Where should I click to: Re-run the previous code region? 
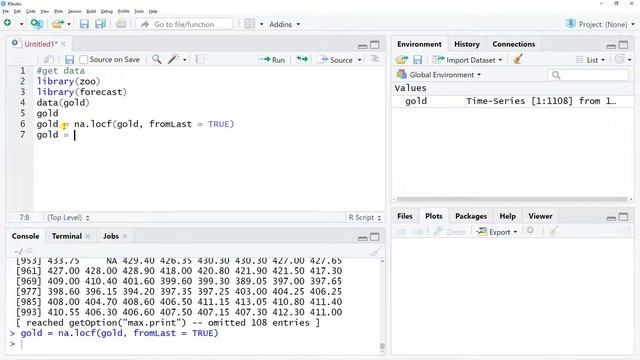(302, 60)
